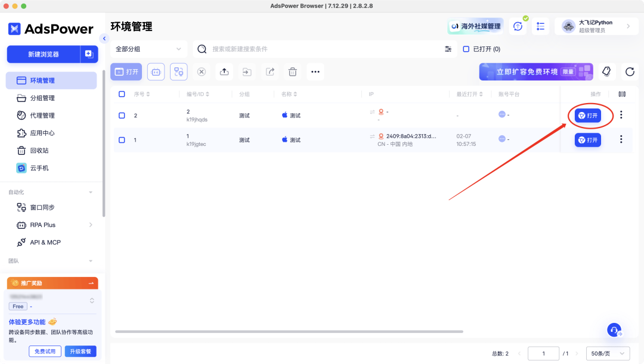Open the 50条/页 page size dropdown
This screenshot has height=364, width=644.
click(x=608, y=353)
